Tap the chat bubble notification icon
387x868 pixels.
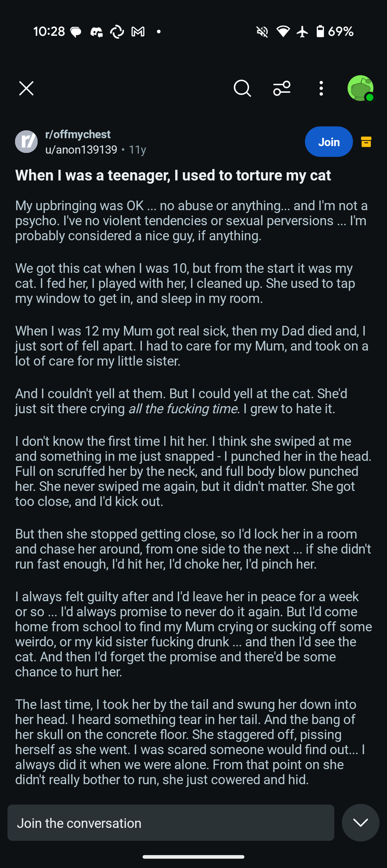(76, 32)
